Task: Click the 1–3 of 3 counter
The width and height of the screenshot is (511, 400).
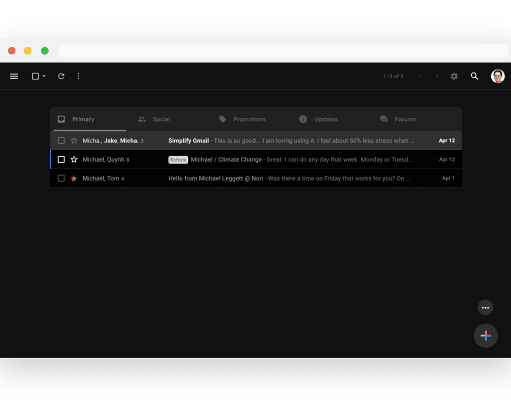Action: 393,76
